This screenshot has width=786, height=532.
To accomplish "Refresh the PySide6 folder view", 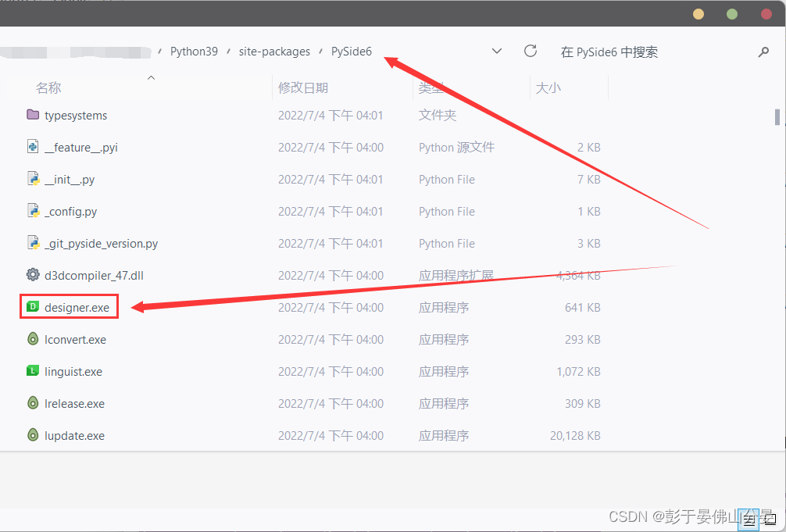I will (x=531, y=51).
